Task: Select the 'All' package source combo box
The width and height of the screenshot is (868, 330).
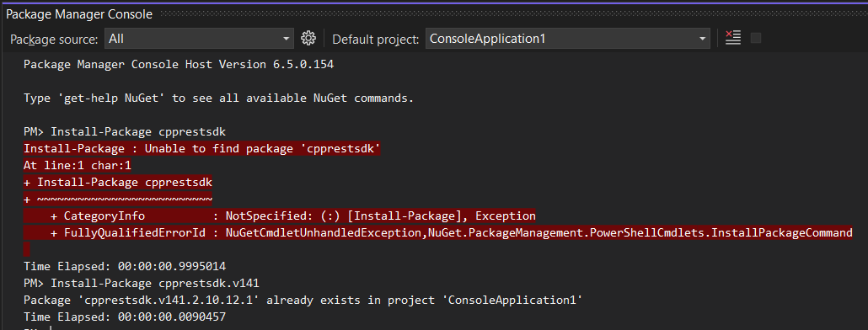Action: tap(199, 39)
